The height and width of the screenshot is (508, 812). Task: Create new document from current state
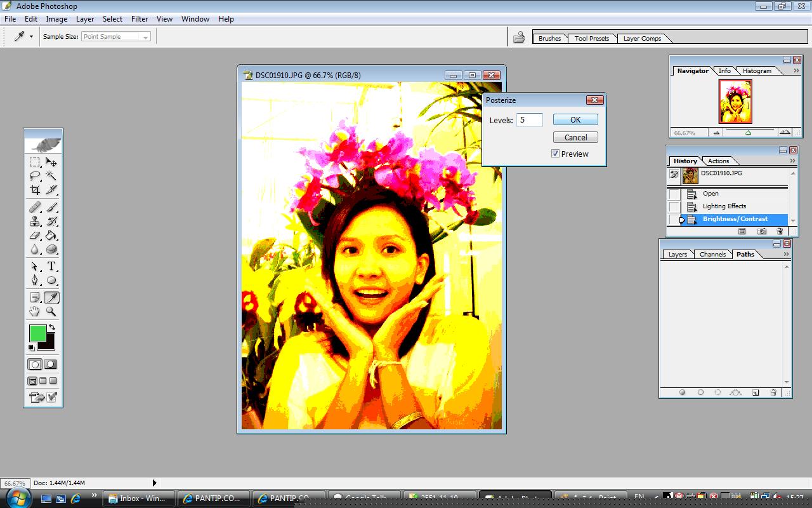[742, 232]
